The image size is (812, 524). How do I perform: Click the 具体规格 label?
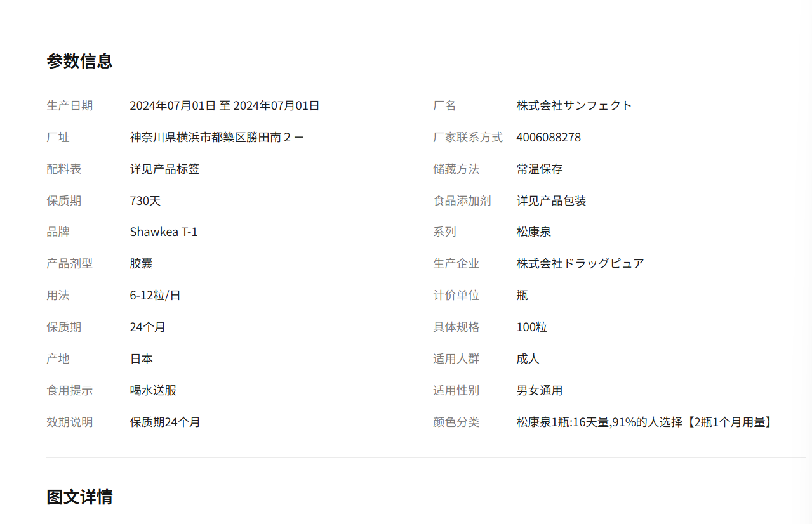pyautogui.click(x=456, y=327)
